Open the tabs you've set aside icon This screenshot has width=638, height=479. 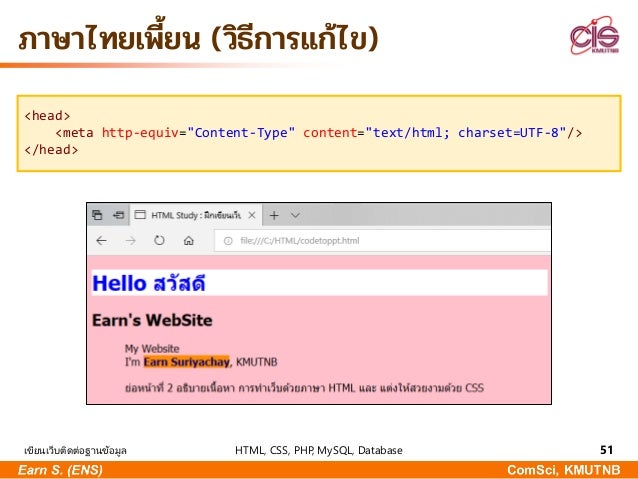97,215
